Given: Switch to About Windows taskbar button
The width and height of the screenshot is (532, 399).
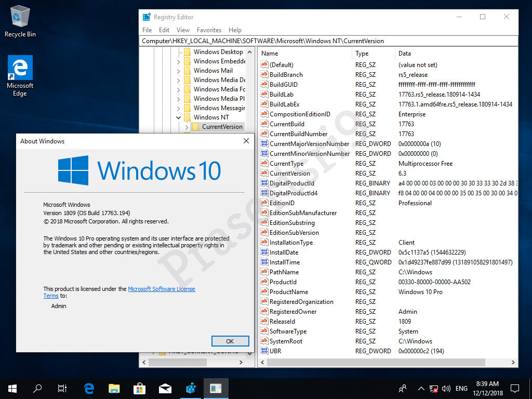Looking at the screenshot, I should 216,389.
